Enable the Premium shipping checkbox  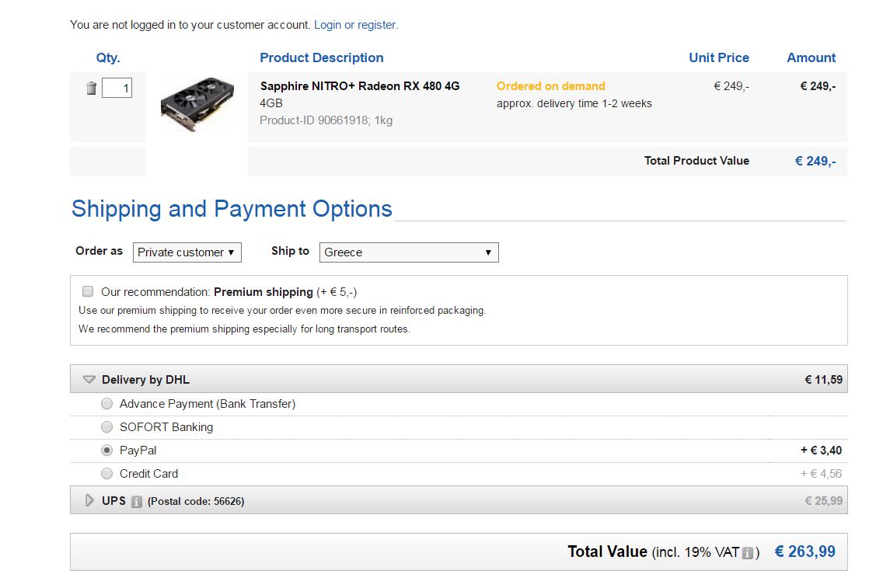[88, 291]
